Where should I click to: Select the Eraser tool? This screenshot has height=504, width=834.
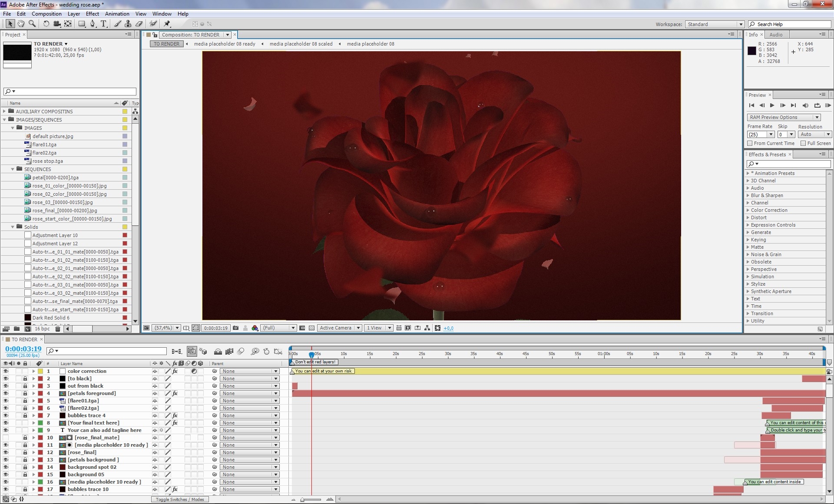tap(139, 24)
